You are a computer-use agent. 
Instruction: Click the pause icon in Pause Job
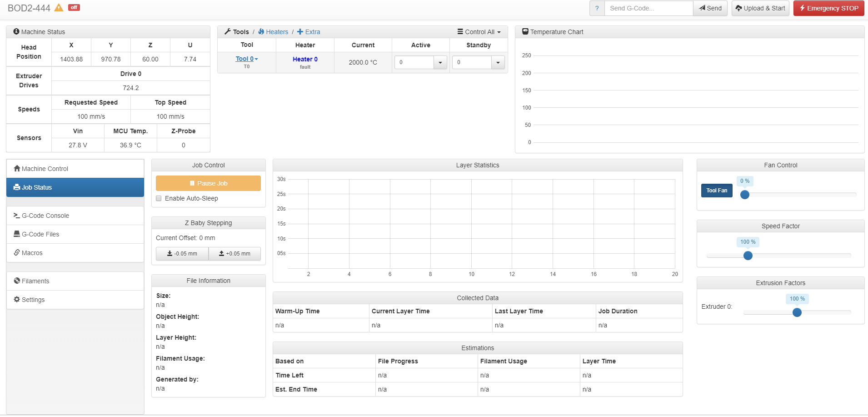click(192, 183)
